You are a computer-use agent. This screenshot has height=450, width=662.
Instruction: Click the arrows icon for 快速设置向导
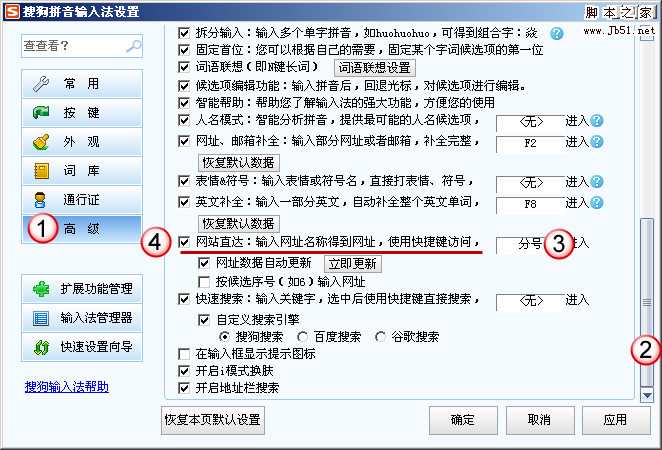coord(41,347)
